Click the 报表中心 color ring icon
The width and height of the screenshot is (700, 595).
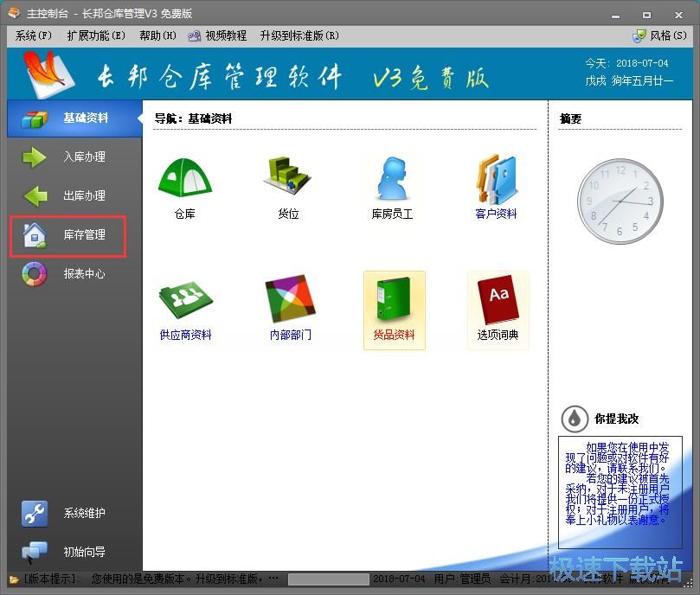(35, 273)
